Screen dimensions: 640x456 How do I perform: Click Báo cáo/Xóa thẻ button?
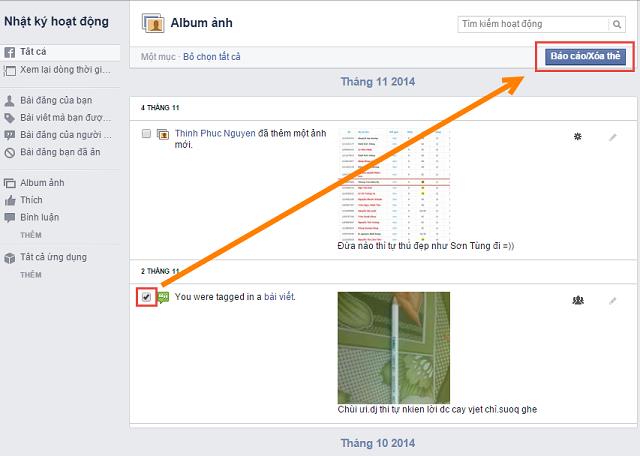tap(585, 56)
